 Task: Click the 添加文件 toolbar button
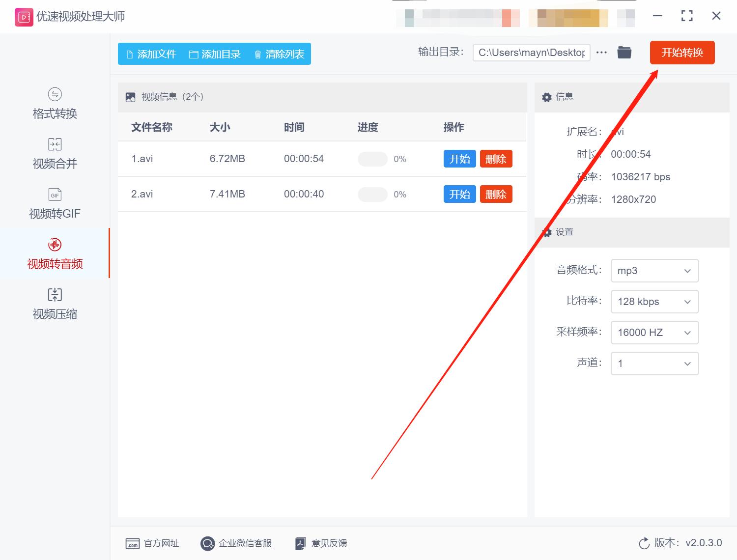coord(151,54)
